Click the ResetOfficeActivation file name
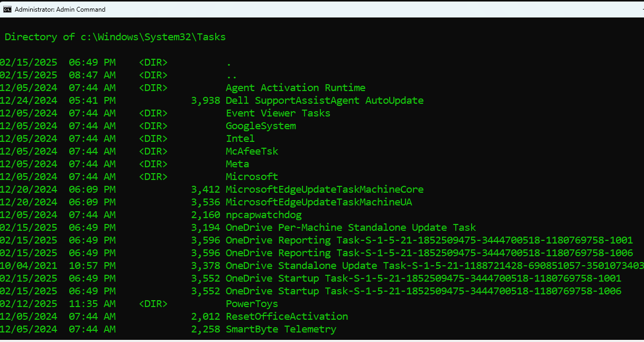 coord(287,317)
